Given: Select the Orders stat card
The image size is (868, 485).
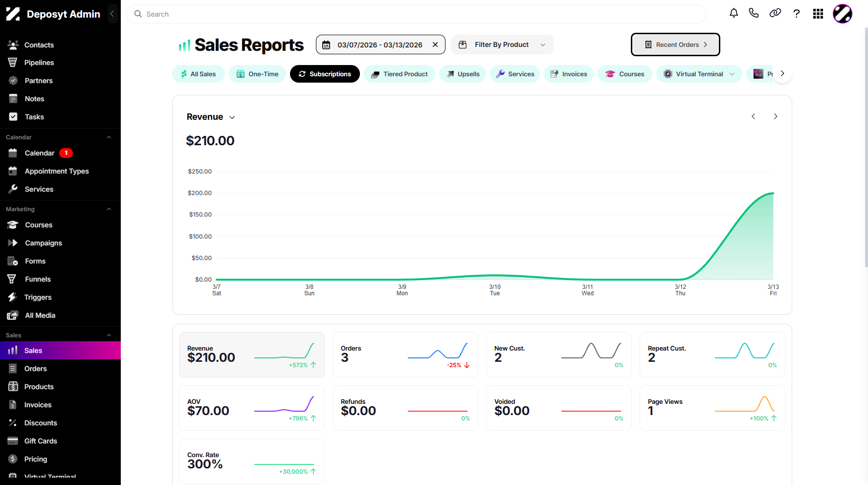Looking at the screenshot, I should click(x=405, y=355).
